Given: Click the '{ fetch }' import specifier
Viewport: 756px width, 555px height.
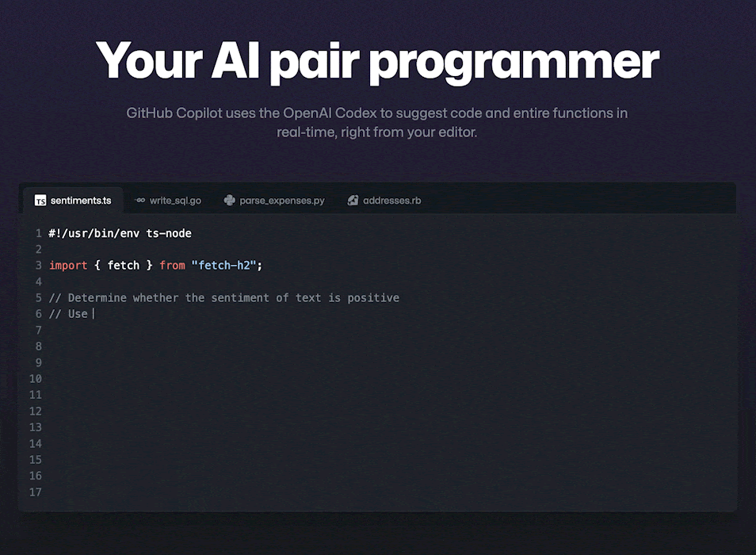Looking at the screenshot, I should tap(124, 265).
